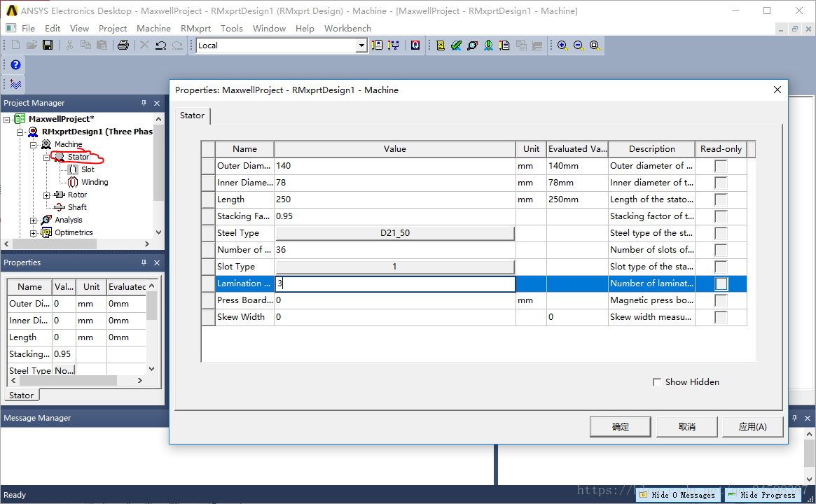Click the blue waves toolbar icon
This screenshot has height=504, width=816.
[15, 84]
